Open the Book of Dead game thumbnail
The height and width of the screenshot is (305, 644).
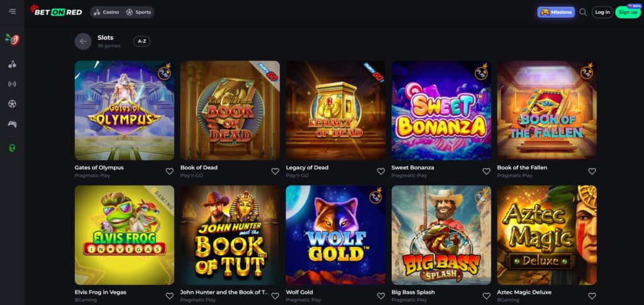tap(230, 111)
